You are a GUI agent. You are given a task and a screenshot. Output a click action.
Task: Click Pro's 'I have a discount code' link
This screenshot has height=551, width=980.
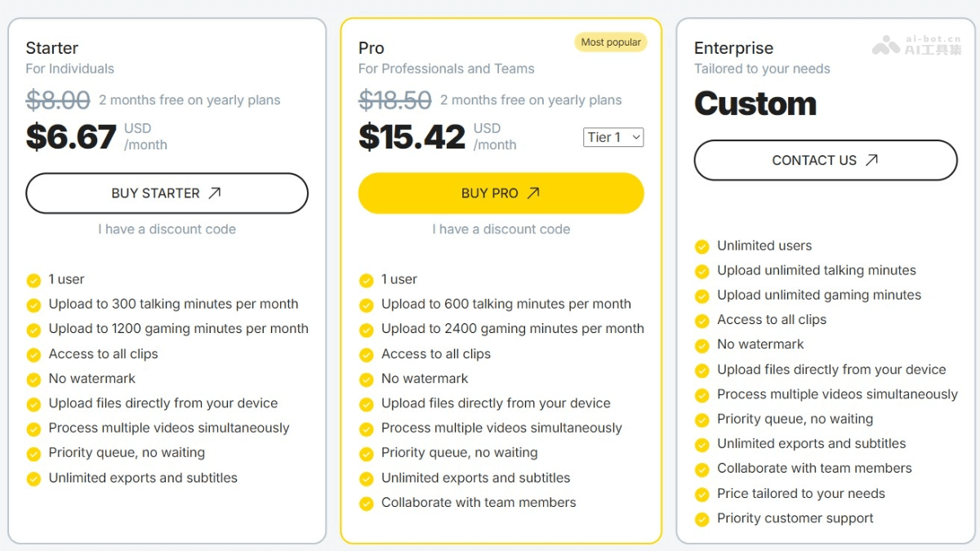point(501,229)
